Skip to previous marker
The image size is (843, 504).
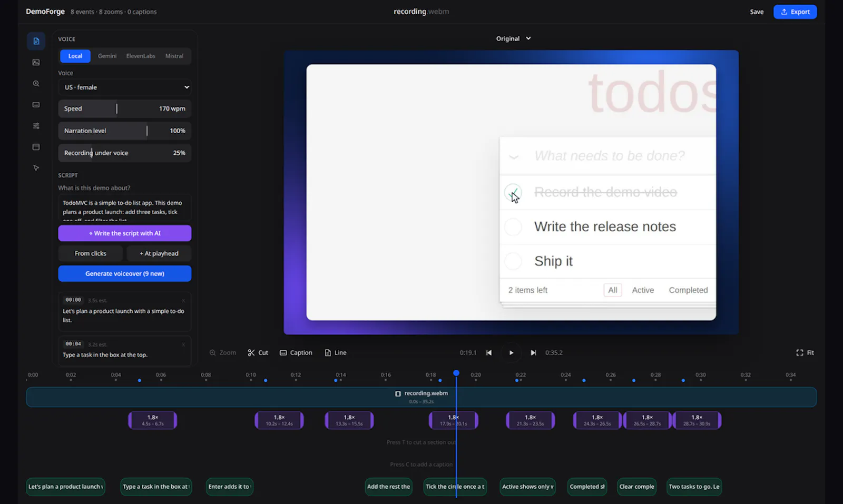[489, 353]
